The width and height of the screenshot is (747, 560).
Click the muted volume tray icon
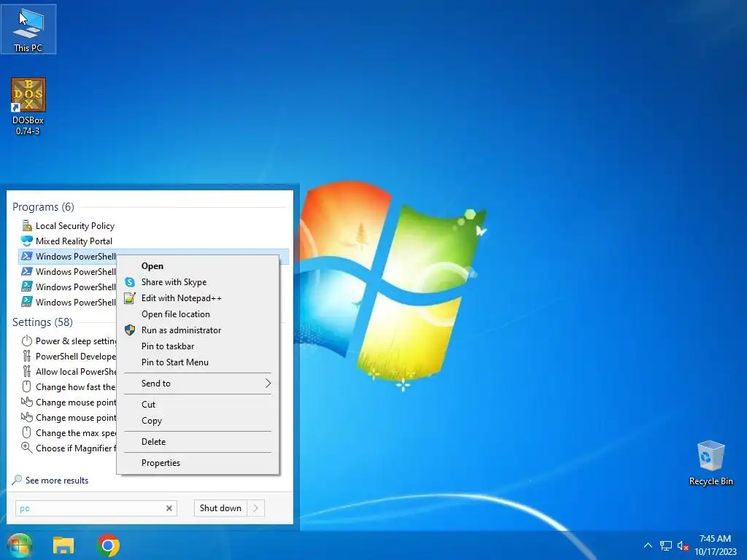683,545
